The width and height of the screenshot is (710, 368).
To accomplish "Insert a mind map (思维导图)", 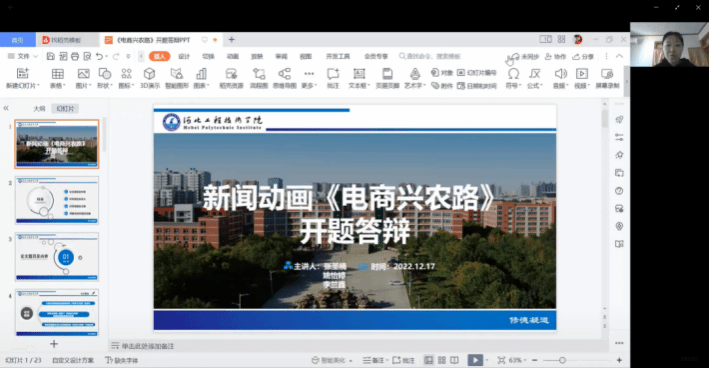I will (284, 78).
